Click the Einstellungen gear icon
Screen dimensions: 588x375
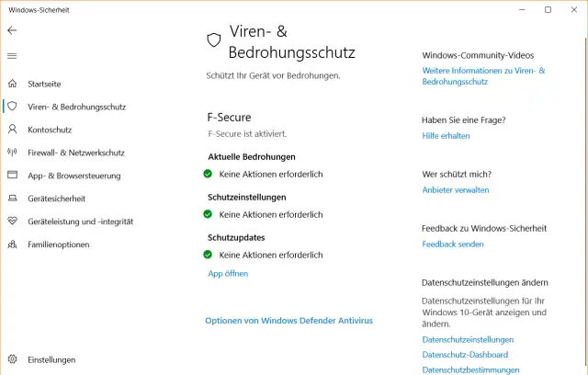pyautogui.click(x=12, y=359)
